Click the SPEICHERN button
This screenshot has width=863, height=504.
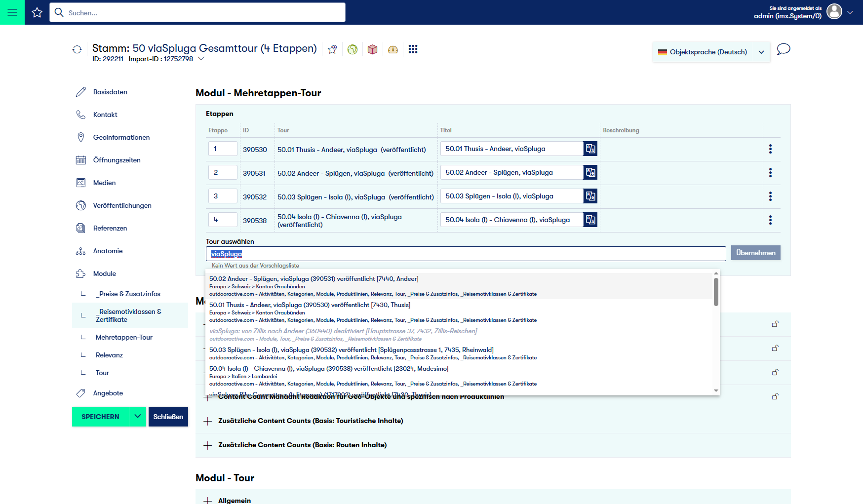click(x=100, y=417)
